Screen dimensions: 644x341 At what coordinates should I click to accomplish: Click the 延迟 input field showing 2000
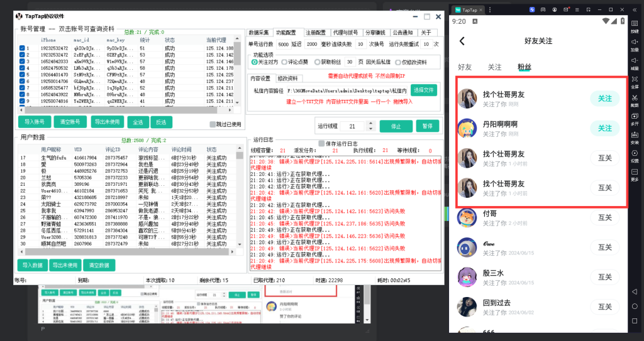coord(313,45)
